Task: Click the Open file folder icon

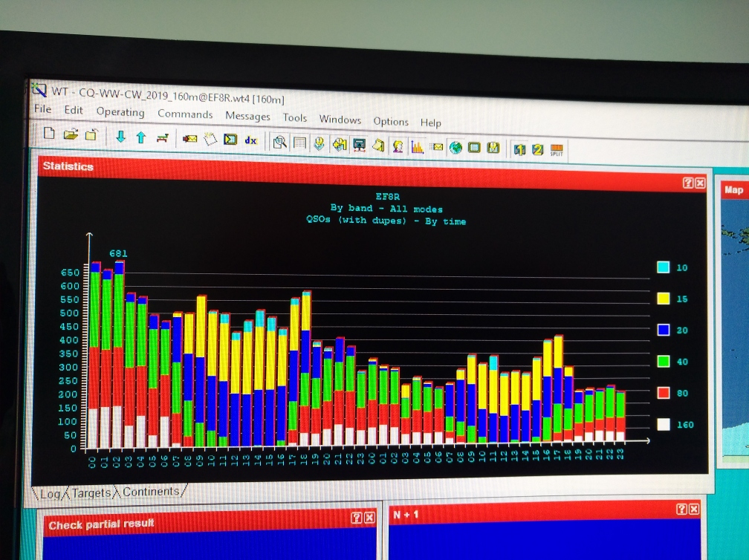Action: (x=70, y=135)
